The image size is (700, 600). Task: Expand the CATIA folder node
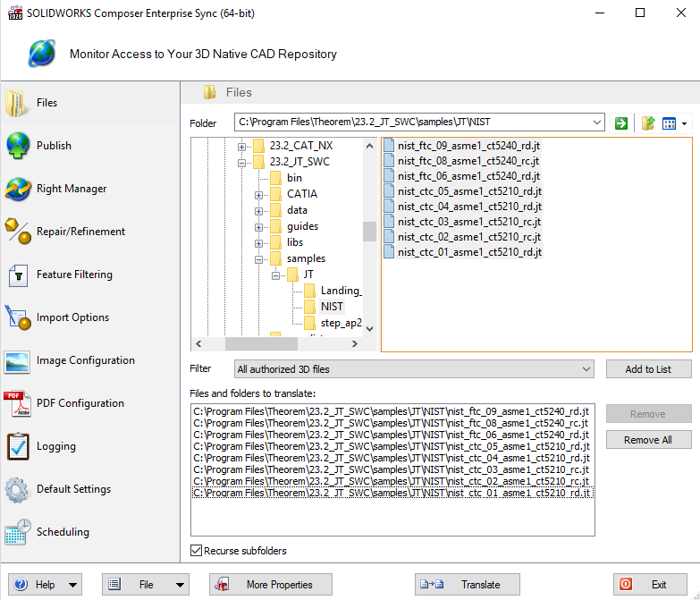coord(258,195)
